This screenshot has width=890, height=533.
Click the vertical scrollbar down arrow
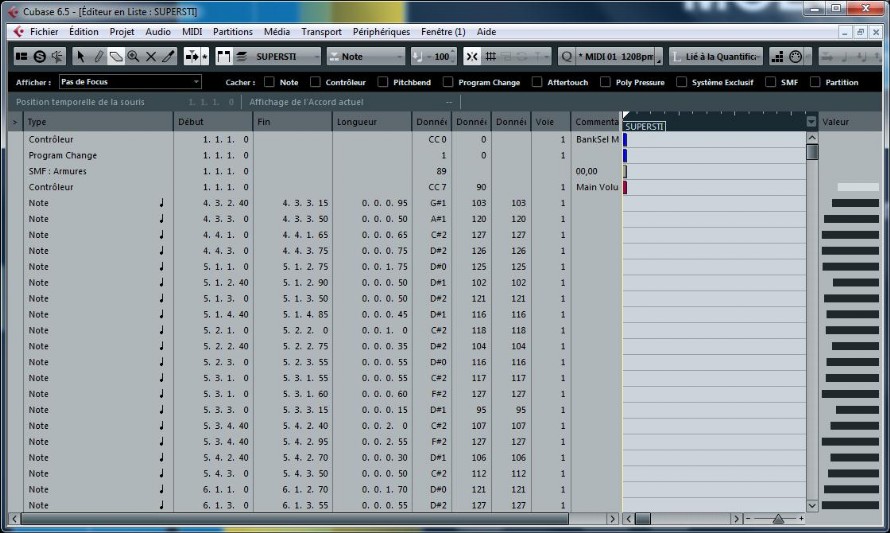pos(812,505)
